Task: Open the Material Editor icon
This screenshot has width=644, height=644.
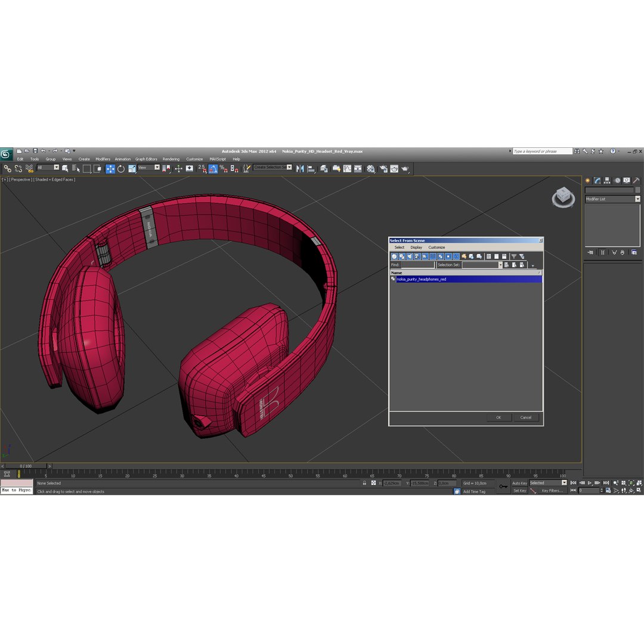Action: point(371,168)
